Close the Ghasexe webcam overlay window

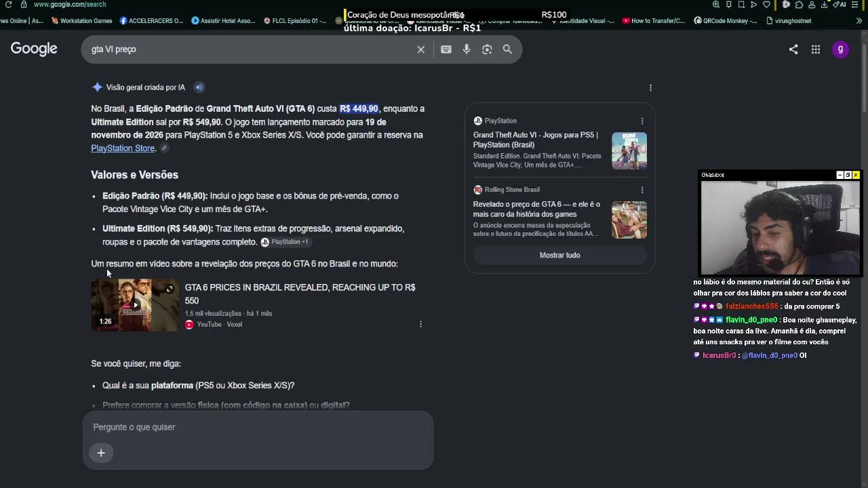(x=856, y=175)
